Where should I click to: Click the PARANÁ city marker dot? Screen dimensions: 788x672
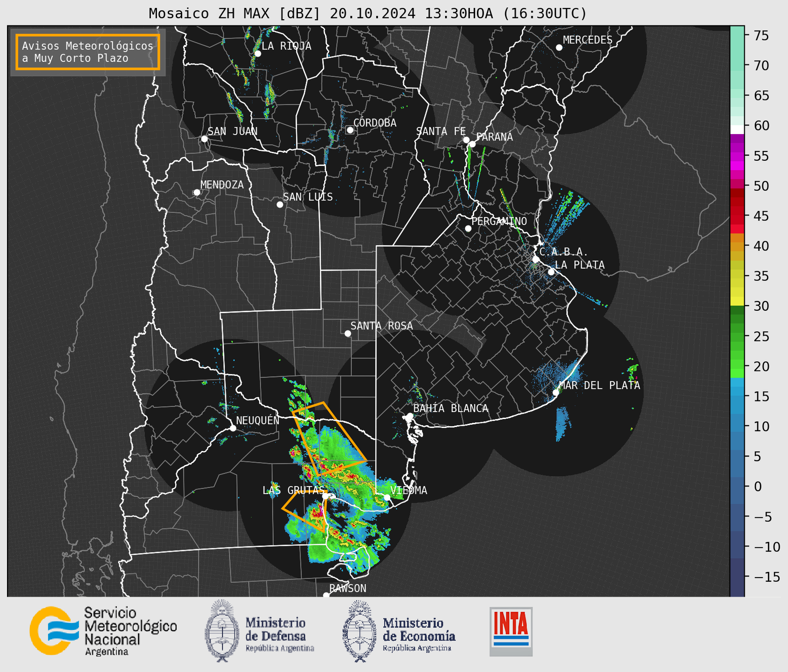(472, 144)
